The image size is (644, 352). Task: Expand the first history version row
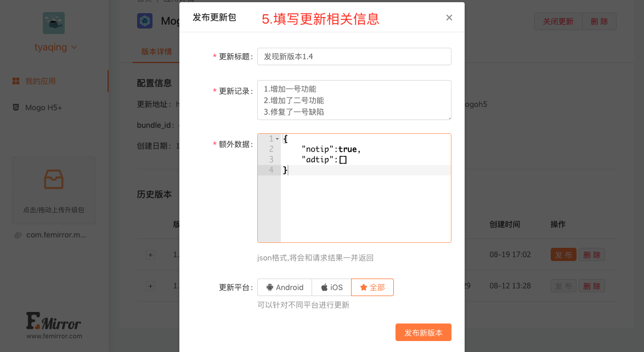(151, 255)
